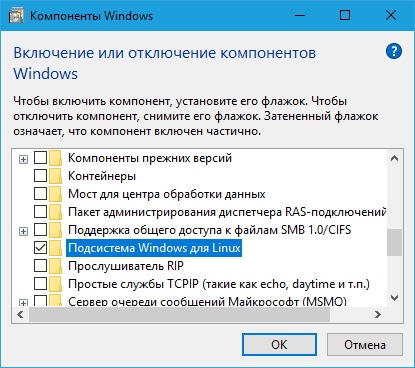Click folder icon of Компоненты прежних версий
This screenshot has height=368, width=415.
click(x=55, y=158)
